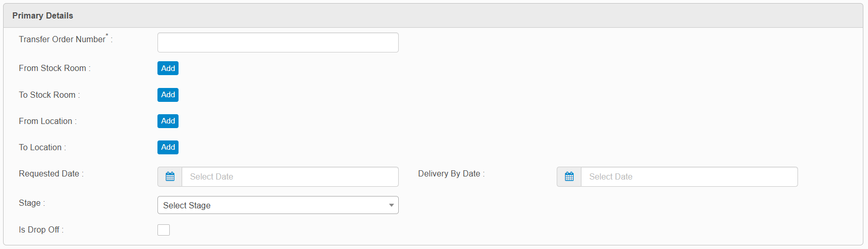Expand the Select Stage dropdown

click(x=278, y=205)
